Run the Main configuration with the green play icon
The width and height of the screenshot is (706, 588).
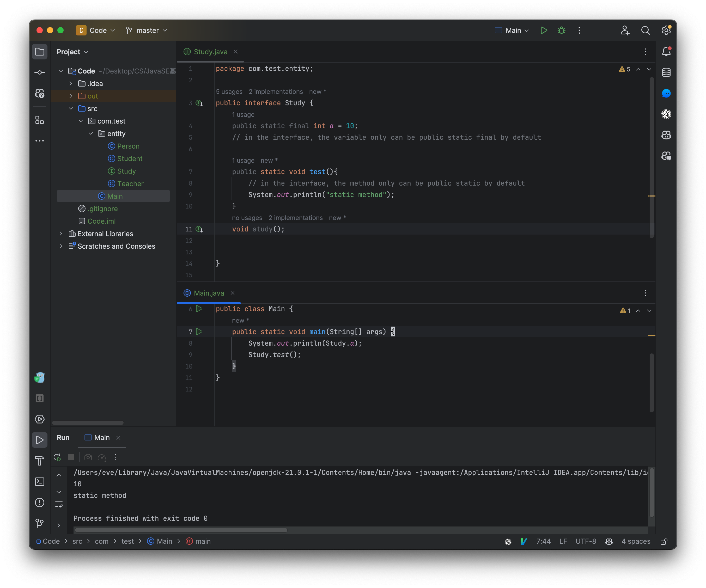coord(544,30)
